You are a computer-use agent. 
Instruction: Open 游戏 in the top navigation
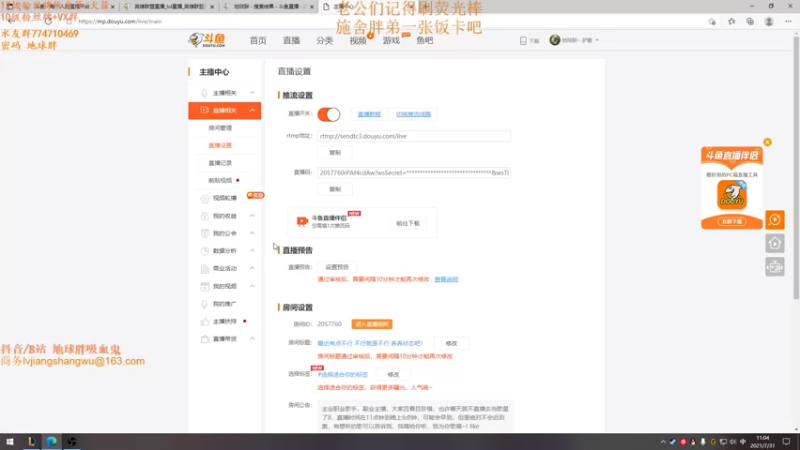click(x=391, y=40)
